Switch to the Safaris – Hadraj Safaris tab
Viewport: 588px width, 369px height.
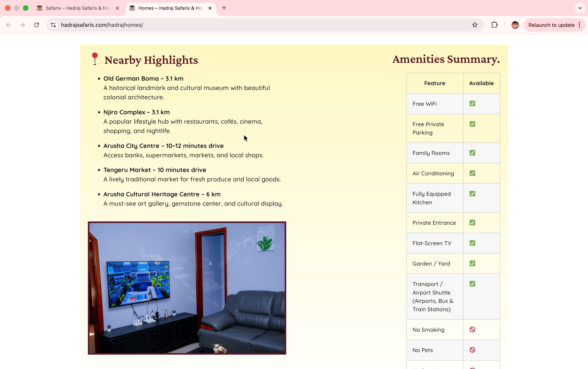coord(78,8)
